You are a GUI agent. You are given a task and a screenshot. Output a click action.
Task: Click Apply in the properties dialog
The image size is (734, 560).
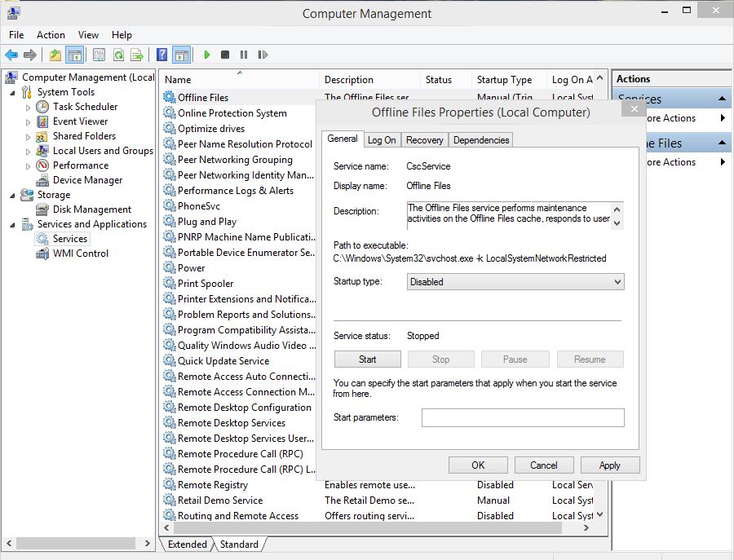click(x=609, y=465)
